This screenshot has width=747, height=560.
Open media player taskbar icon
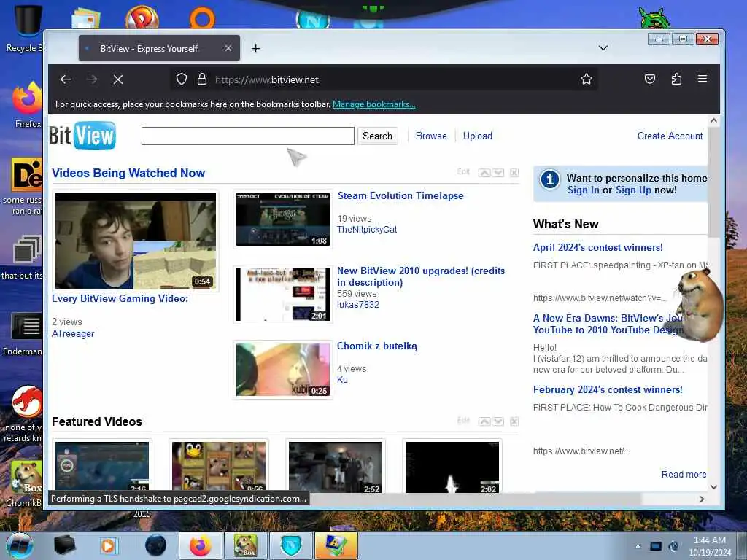[109, 545]
